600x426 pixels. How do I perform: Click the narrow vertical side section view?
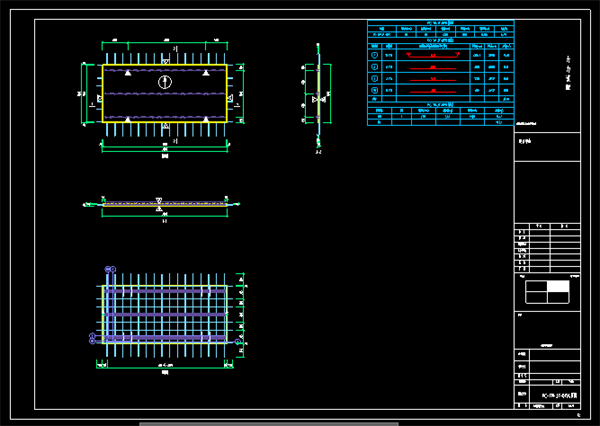318,95
